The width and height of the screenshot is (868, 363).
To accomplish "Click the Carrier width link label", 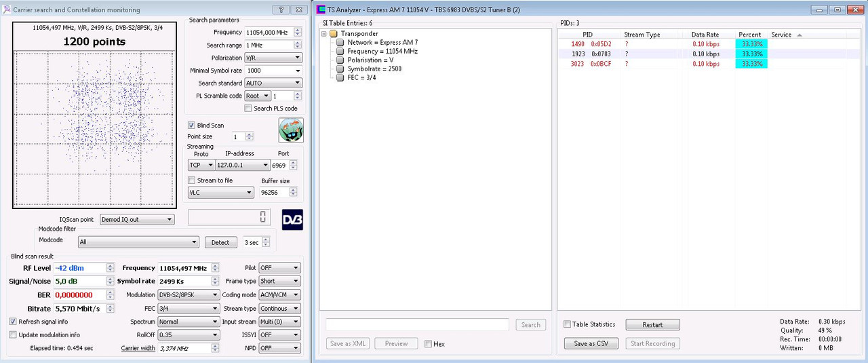I will pyautogui.click(x=138, y=348).
